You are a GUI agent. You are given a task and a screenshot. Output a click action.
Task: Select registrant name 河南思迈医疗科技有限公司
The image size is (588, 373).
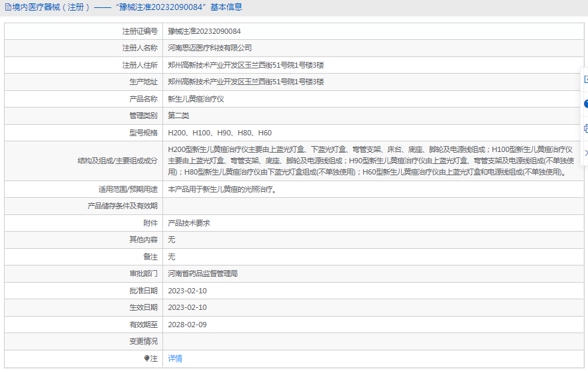pyautogui.click(x=209, y=48)
